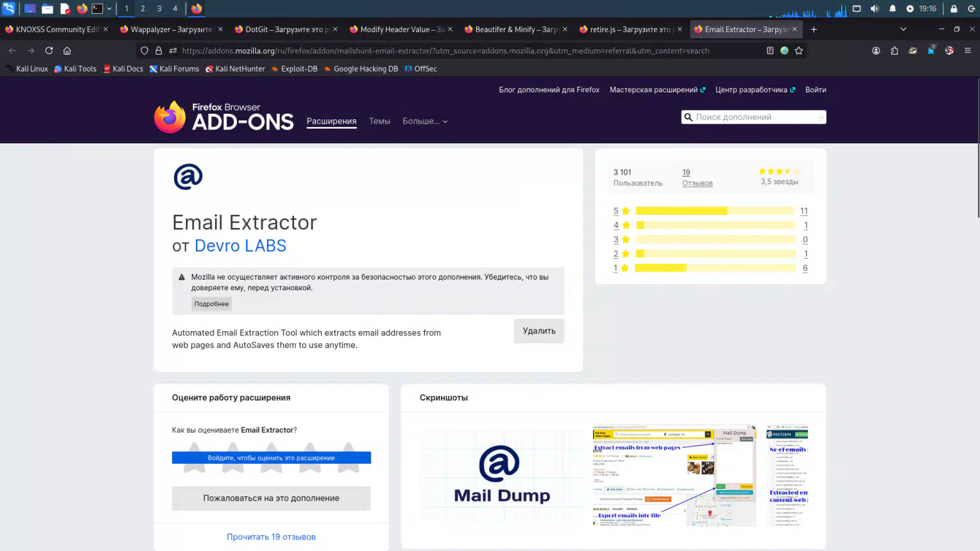Open Exploit-DB bookmark
980x551 pixels.
pyautogui.click(x=294, y=69)
